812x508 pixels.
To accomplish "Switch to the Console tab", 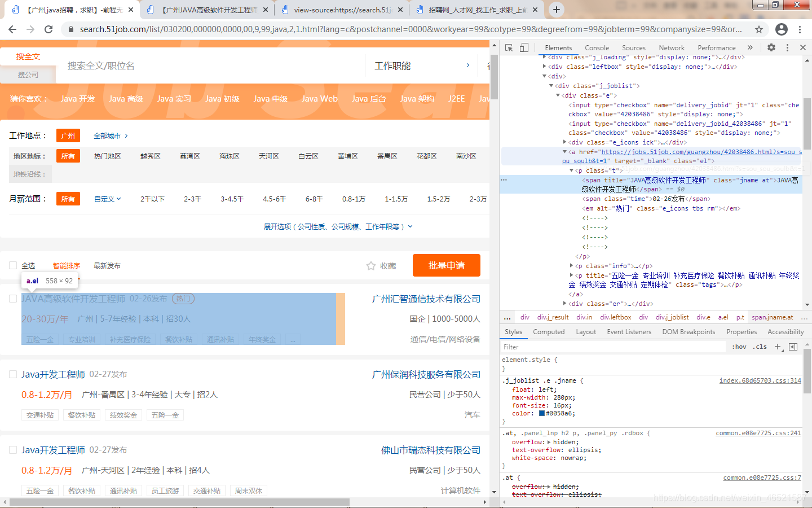I will [x=597, y=48].
